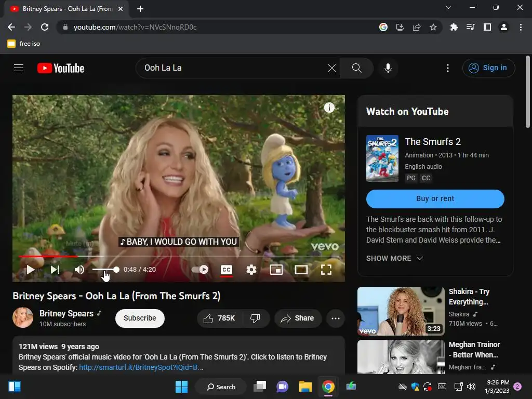This screenshot has width=532, height=399.
Task: Clear the search box text
Action: (x=332, y=68)
